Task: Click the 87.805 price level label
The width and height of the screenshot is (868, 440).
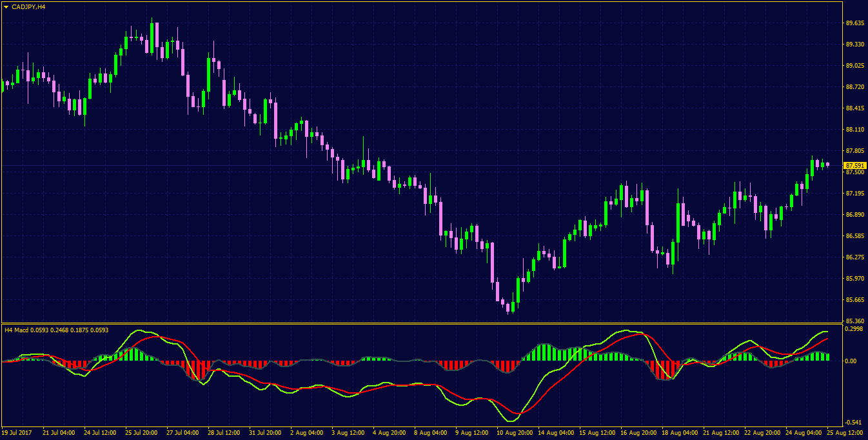Action: click(854, 151)
